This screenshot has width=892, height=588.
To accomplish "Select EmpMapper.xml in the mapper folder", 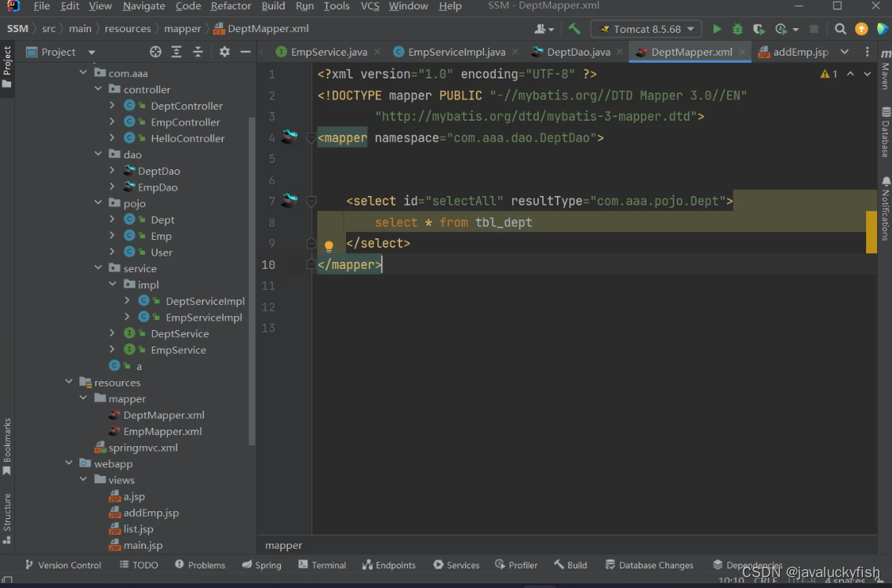I will (162, 431).
